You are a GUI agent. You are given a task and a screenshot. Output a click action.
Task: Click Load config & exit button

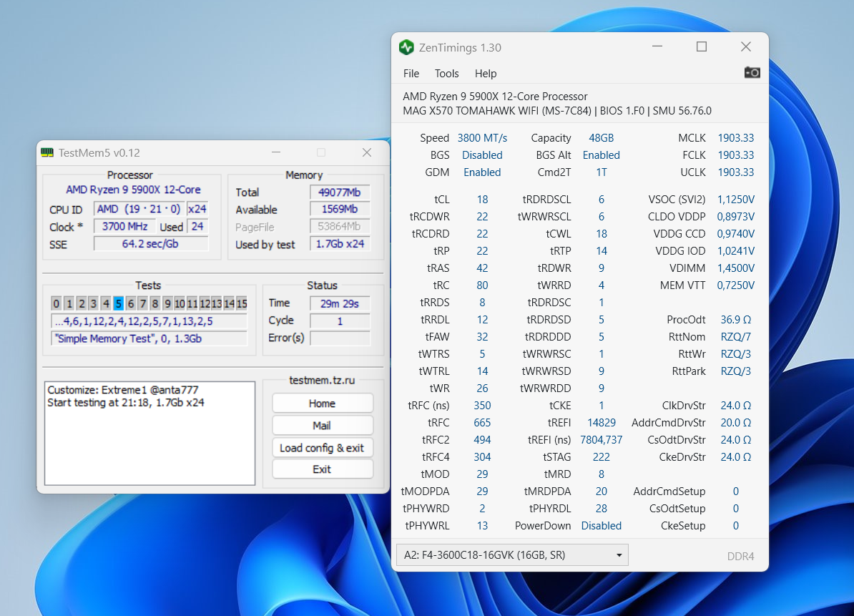(323, 448)
